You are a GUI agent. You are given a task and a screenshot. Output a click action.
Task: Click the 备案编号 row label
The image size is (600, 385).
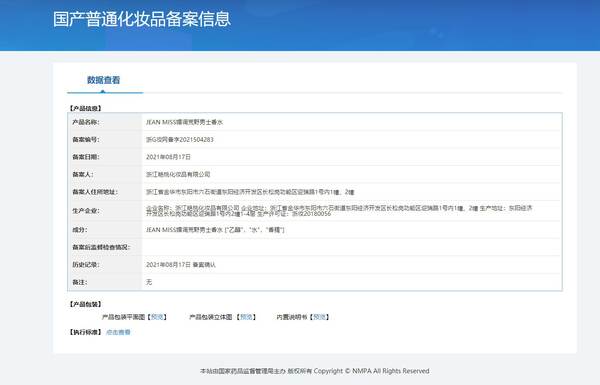coord(86,140)
